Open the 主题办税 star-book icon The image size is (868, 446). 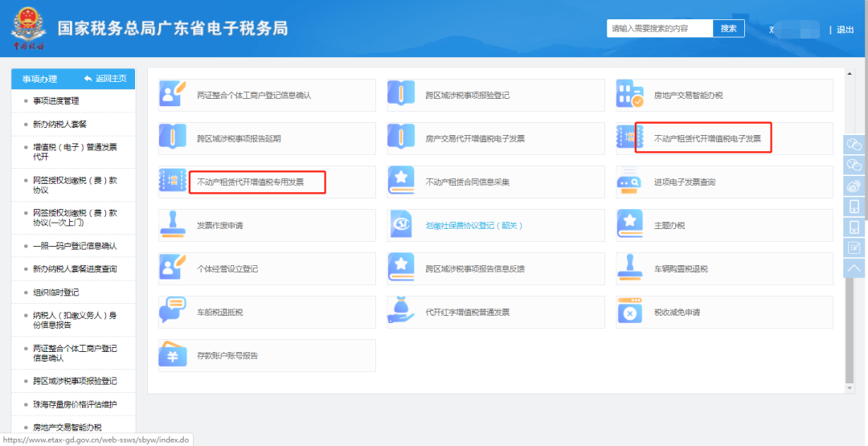(630, 225)
